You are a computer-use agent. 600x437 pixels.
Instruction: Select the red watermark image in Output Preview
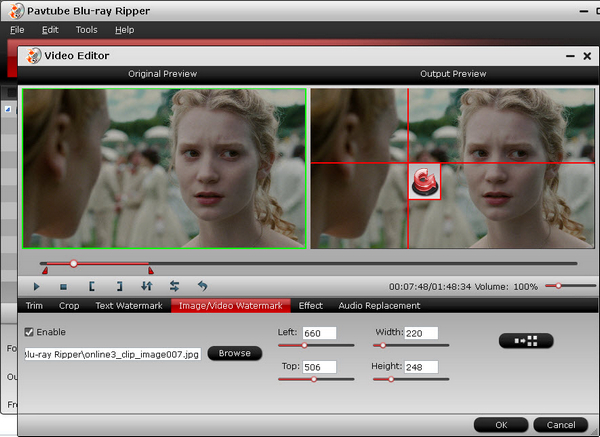coord(424,182)
